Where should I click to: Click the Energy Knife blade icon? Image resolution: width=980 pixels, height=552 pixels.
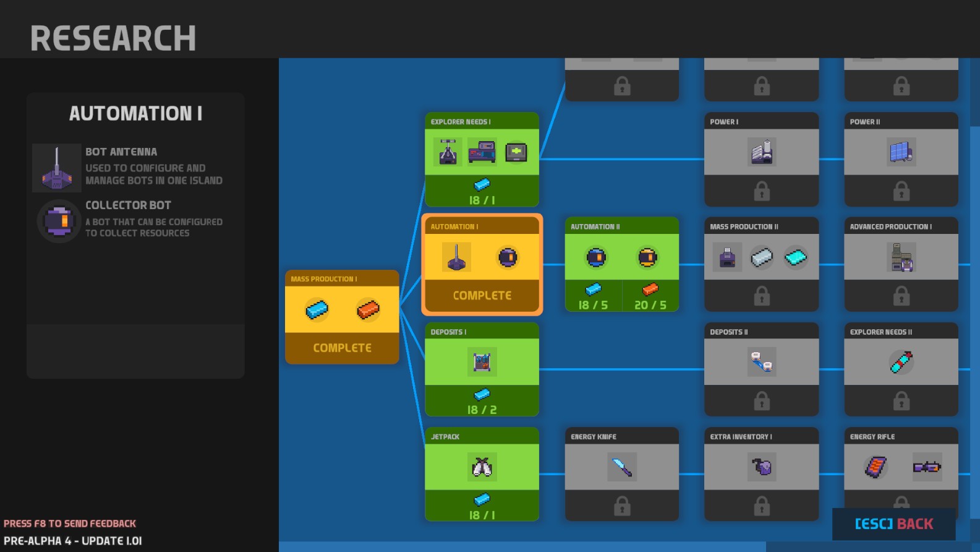click(x=621, y=467)
